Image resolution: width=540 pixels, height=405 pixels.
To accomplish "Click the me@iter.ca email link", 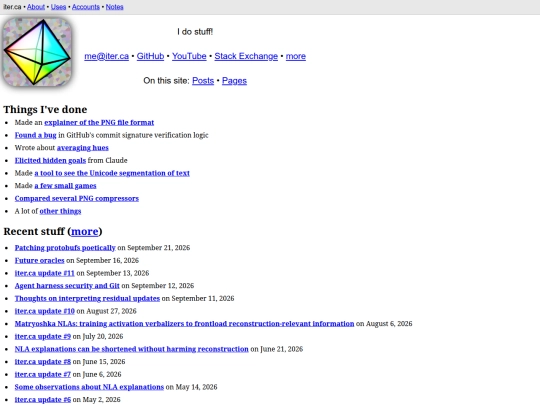I will (106, 56).
